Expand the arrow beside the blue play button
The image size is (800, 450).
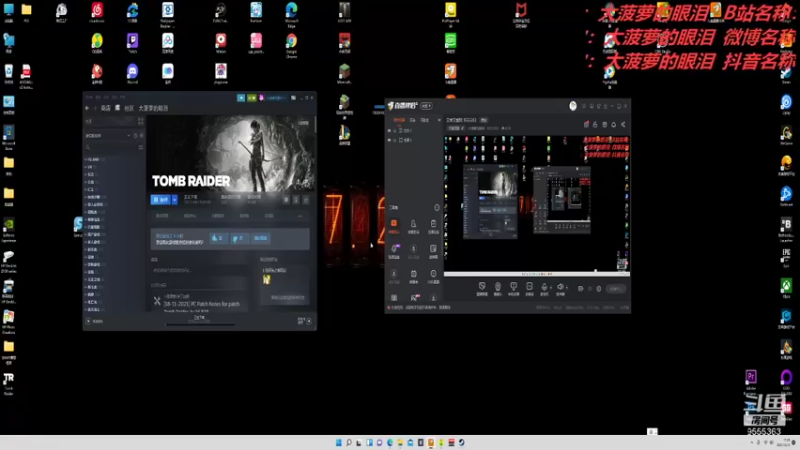pyautogui.click(x=174, y=199)
